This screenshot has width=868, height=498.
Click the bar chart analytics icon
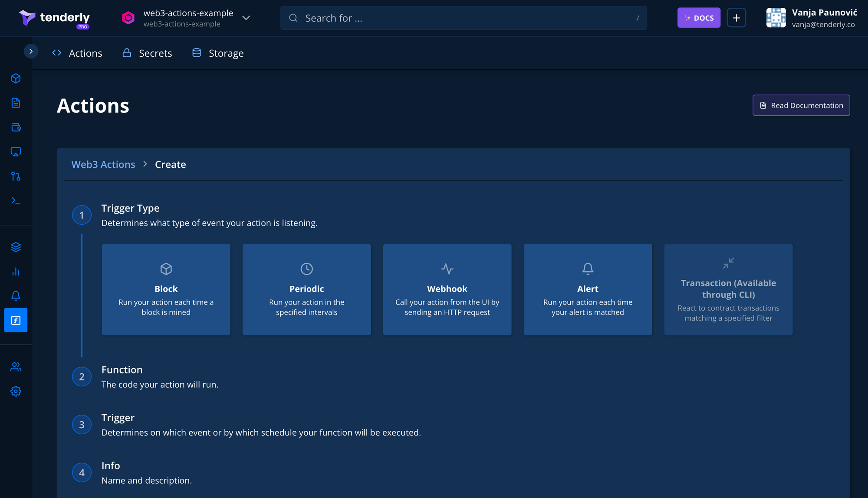tap(16, 272)
